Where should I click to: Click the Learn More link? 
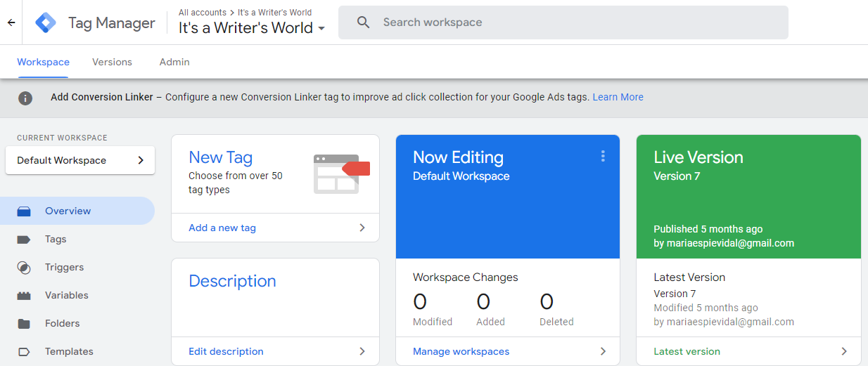[618, 97]
